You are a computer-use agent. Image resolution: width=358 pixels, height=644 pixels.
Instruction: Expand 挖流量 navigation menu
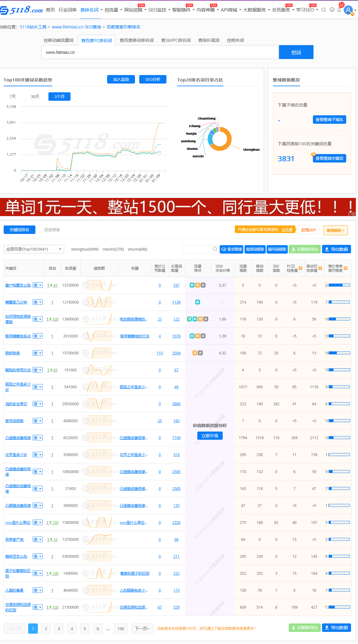pyautogui.click(x=113, y=10)
